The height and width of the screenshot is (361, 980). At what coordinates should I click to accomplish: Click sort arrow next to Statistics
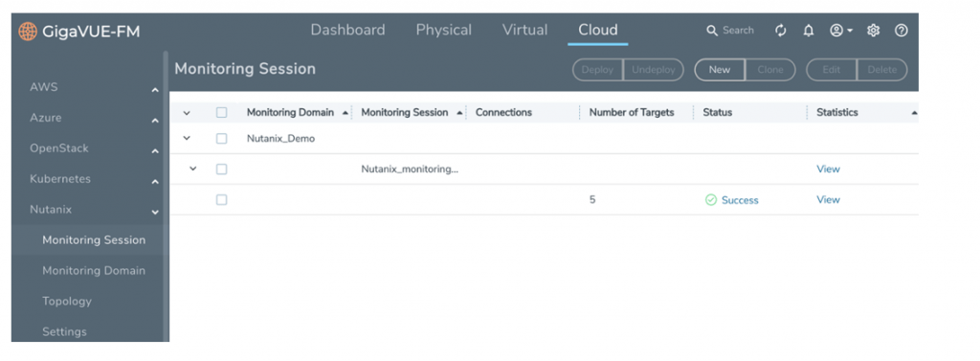pos(914,113)
